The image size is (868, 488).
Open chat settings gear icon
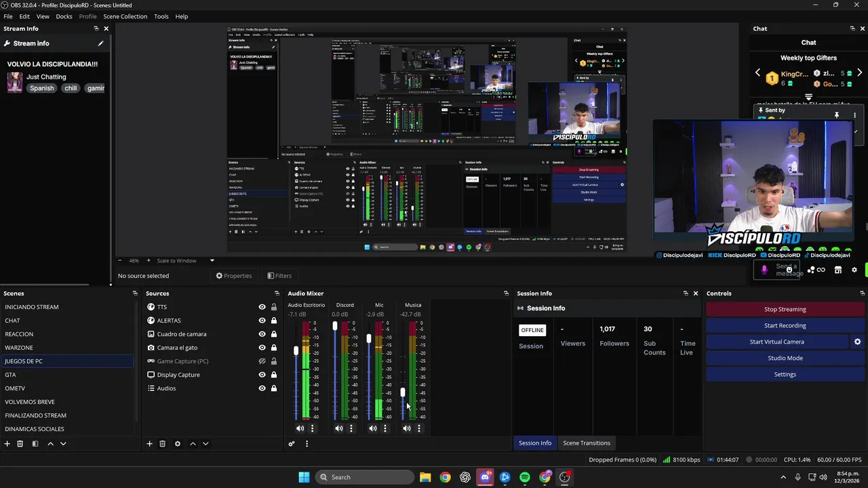[x=854, y=270]
